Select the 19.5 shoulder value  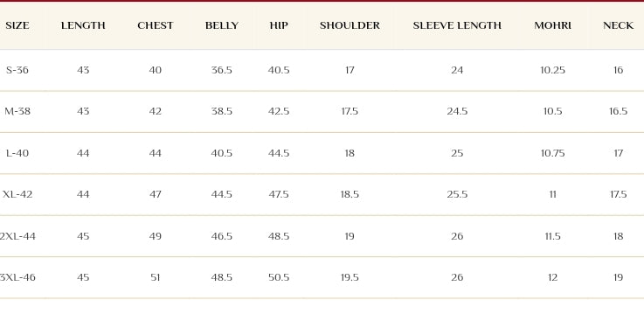coord(350,277)
